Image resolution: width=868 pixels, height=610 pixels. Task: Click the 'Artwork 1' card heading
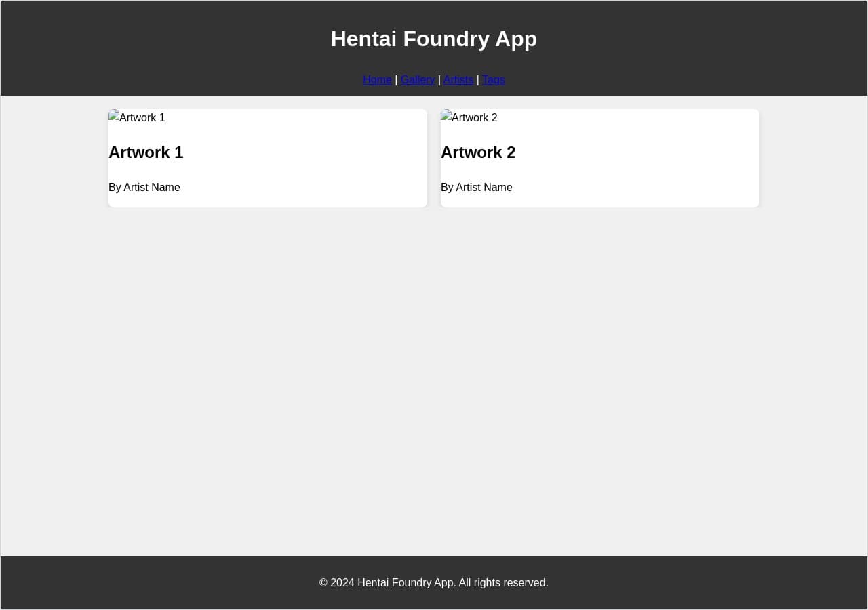coord(146,152)
